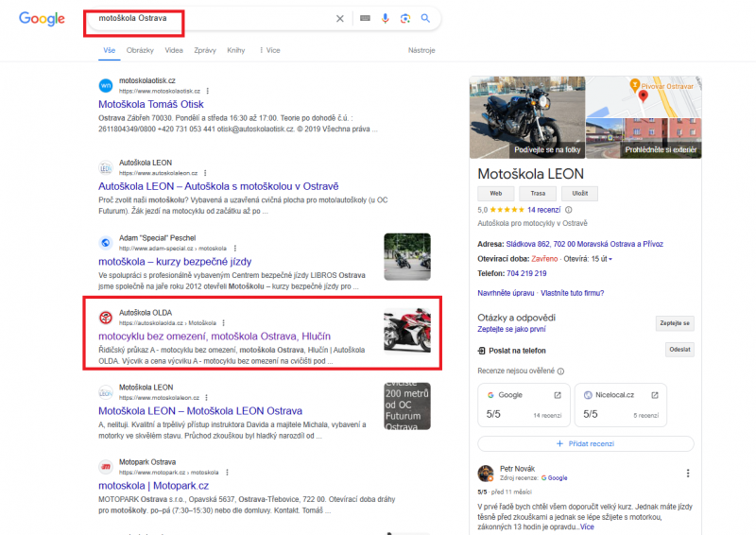Viewport: 756px width, 535px height.
Task: Open the map thumbnail with Pivovar Ostravar
Action: click(644, 97)
